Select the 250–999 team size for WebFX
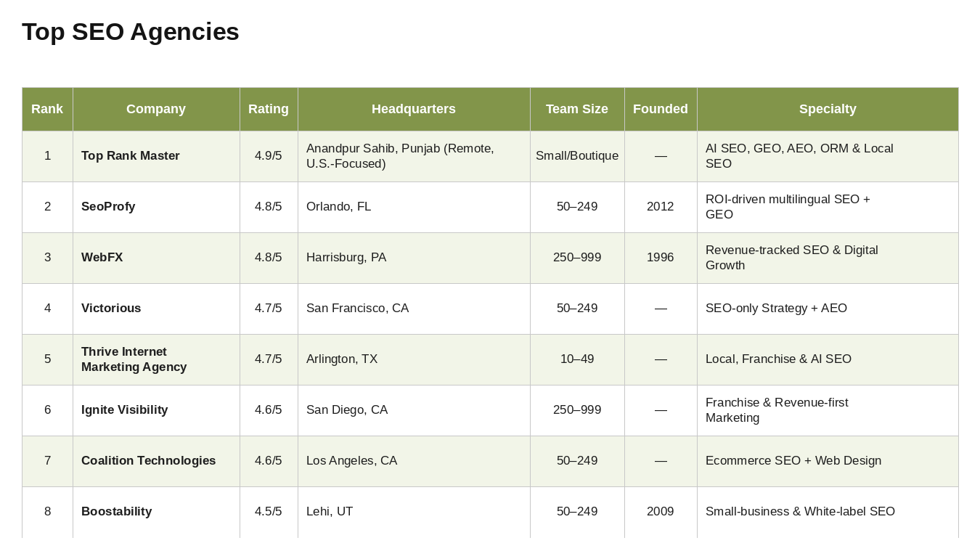This screenshot has width=980, height=559. pyautogui.click(x=577, y=258)
